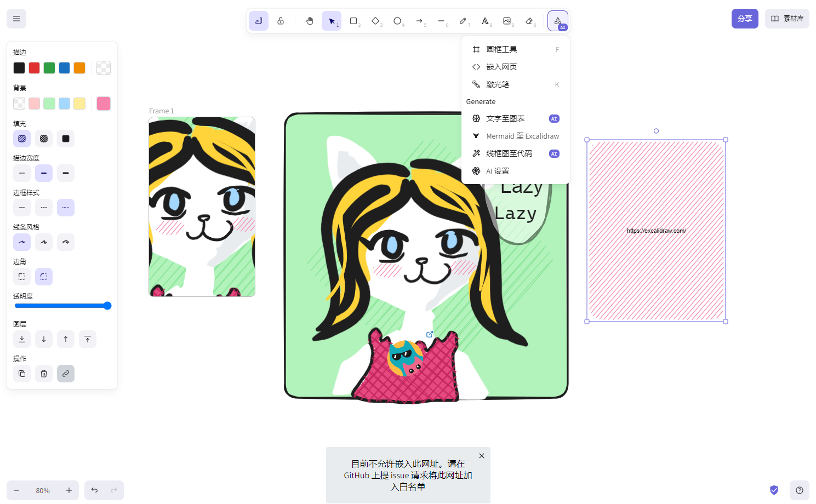Screen dimensions: 816x504
Task: Select the Pencil draw tool
Action: click(463, 21)
